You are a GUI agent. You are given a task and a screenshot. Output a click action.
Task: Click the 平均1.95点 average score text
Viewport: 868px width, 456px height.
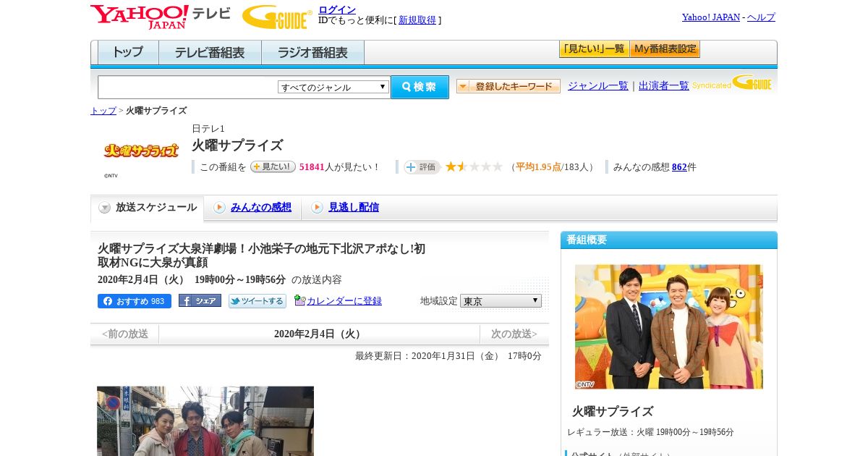click(538, 167)
